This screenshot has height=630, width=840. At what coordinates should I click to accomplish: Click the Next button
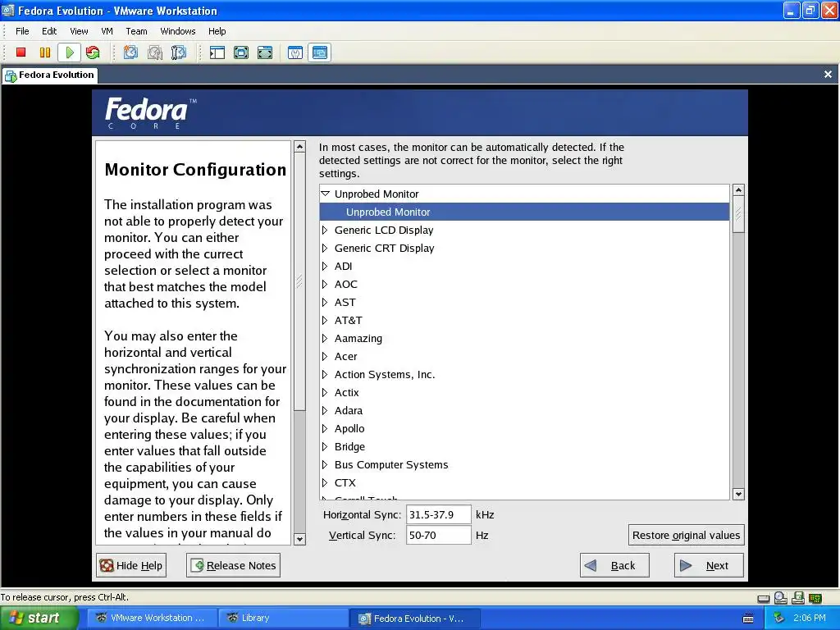(x=709, y=565)
